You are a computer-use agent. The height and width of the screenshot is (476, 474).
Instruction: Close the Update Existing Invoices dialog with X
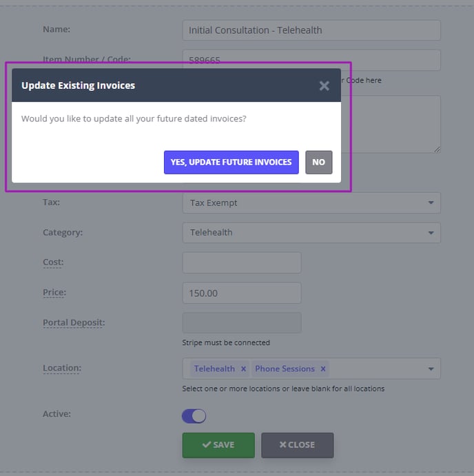(324, 85)
